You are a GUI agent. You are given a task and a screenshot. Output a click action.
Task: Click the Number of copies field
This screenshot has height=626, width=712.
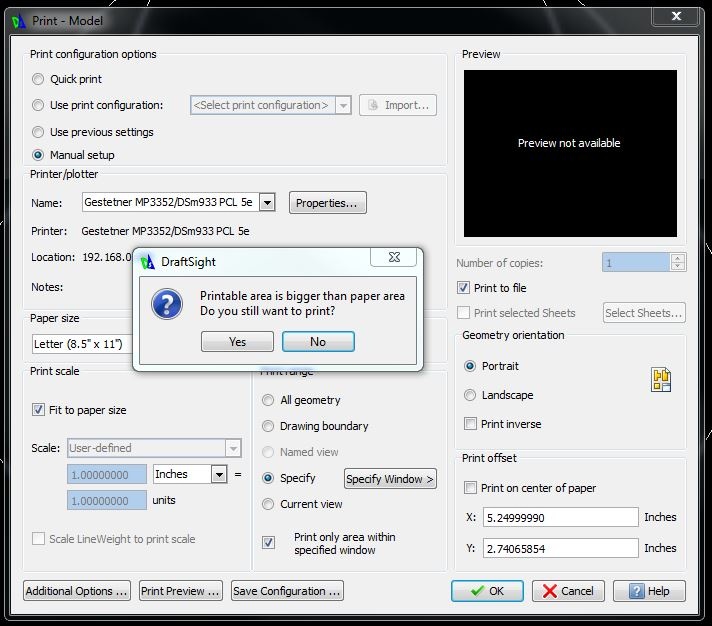(636, 262)
